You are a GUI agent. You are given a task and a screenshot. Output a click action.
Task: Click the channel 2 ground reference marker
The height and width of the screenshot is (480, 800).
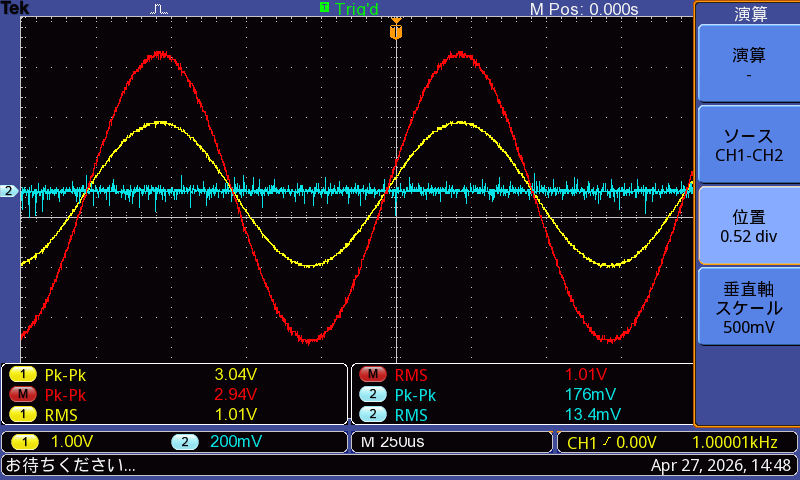9,191
